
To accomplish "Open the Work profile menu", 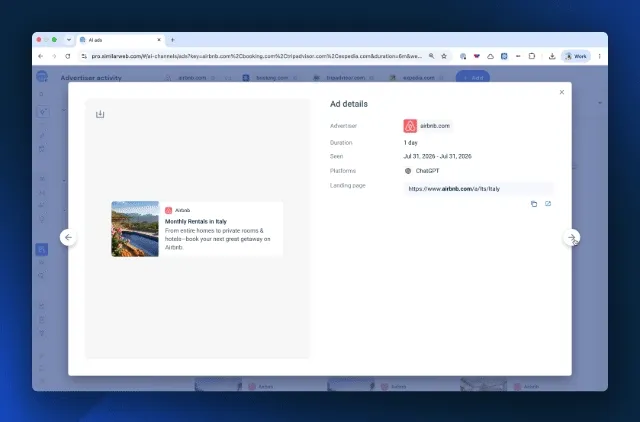I will [x=576, y=56].
